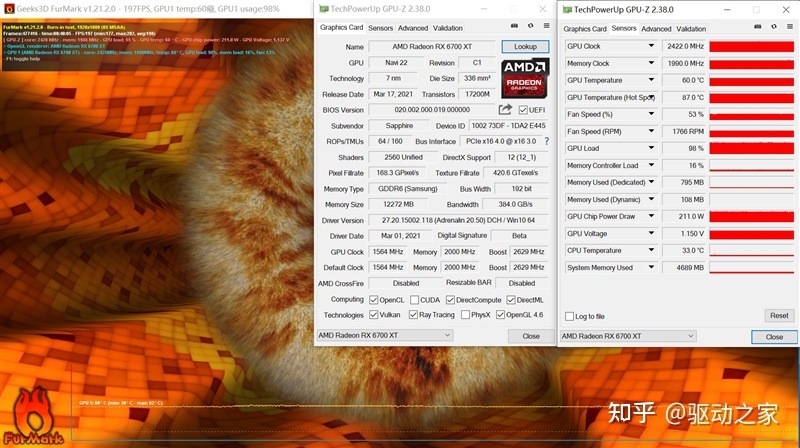The height and width of the screenshot is (448, 800).
Task: Toggle the UEFI checkbox
Action: (x=523, y=110)
